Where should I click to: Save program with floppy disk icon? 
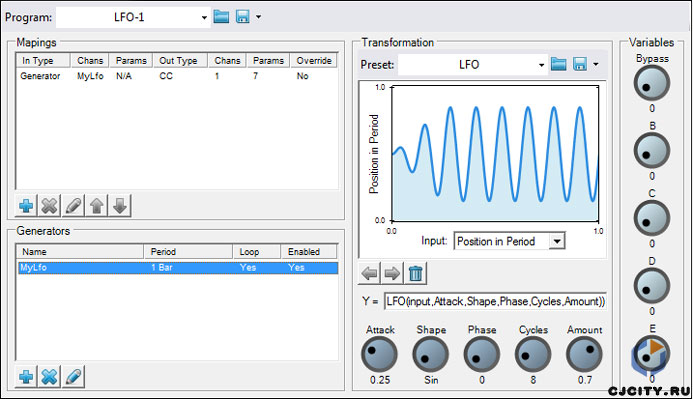243,17
